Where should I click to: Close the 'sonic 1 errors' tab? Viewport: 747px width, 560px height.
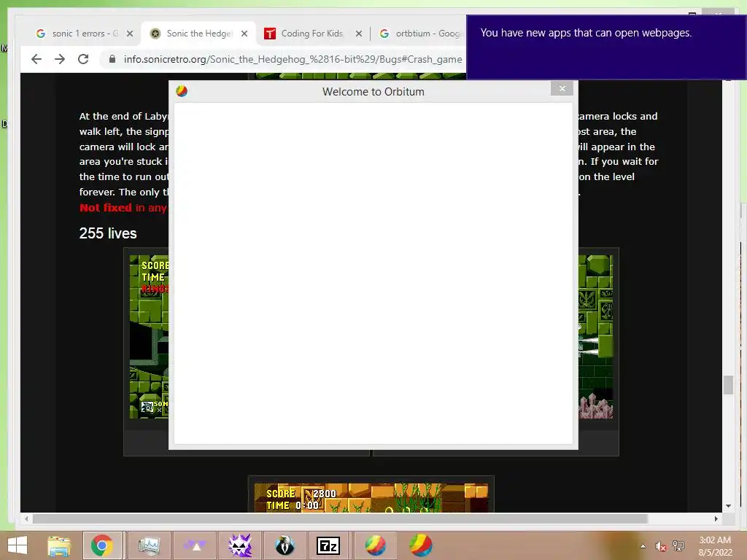coord(130,34)
